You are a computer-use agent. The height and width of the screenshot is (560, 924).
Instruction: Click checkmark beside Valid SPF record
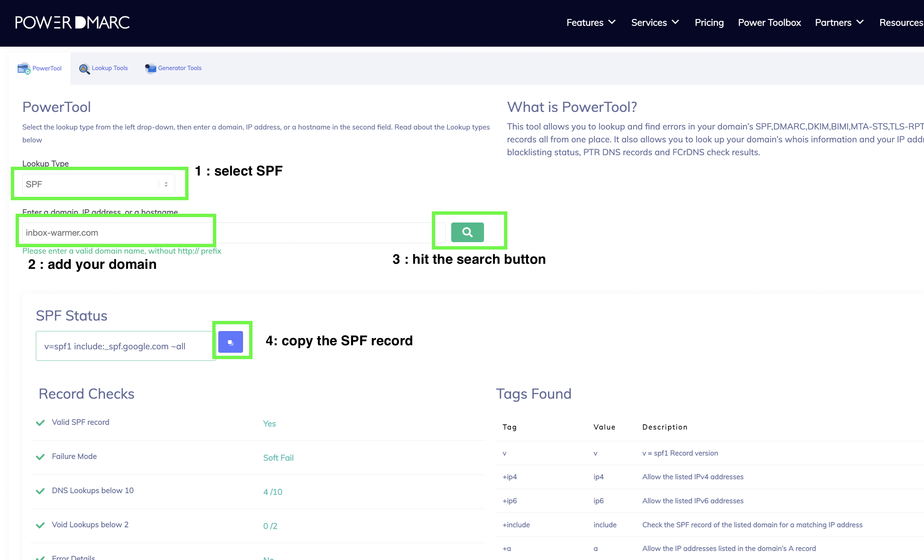(x=40, y=423)
